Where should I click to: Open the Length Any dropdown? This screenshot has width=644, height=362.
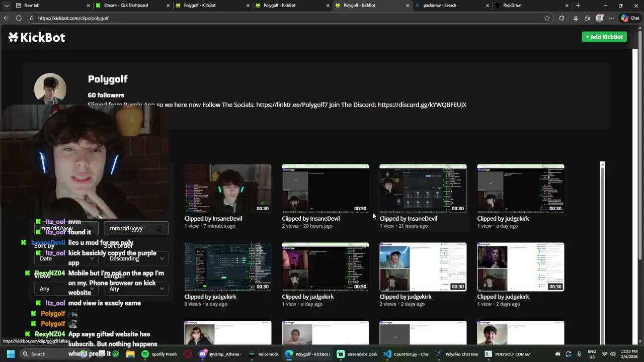[136, 289]
